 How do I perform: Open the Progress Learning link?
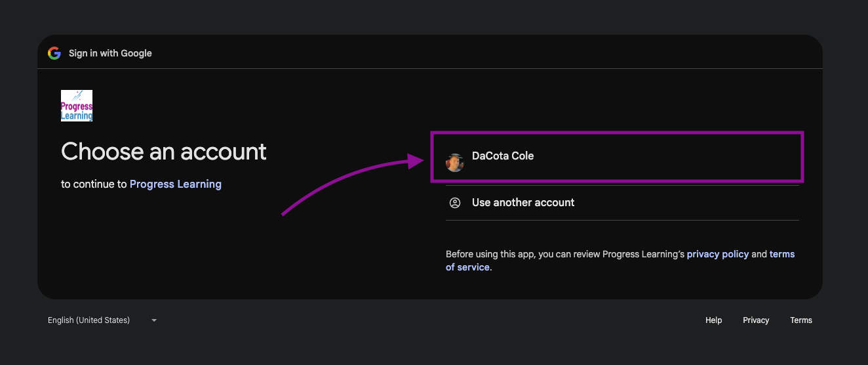tap(176, 184)
